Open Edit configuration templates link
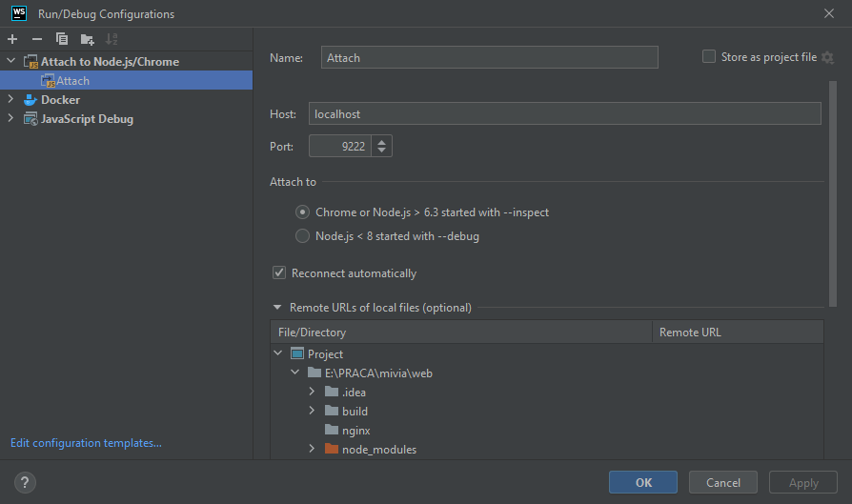The width and height of the screenshot is (852, 504). [x=86, y=443]
